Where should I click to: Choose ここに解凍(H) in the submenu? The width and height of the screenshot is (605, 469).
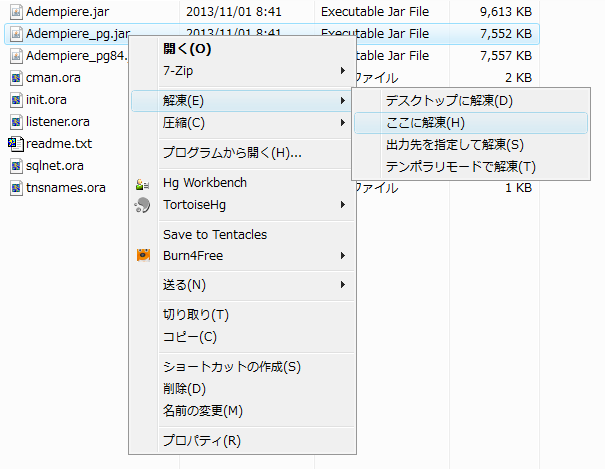[471, 123]
